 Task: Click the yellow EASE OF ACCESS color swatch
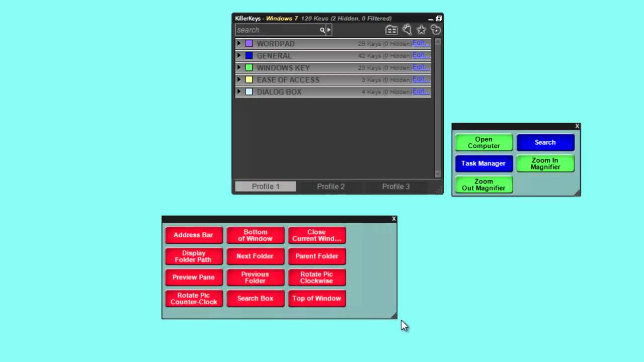point(249,80)
